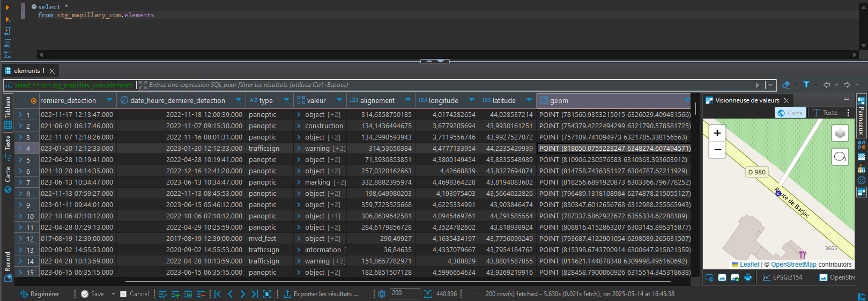This screenshot has height=301, width=868.
Task: Select the geom column header
Action: (x=613, y=100)
